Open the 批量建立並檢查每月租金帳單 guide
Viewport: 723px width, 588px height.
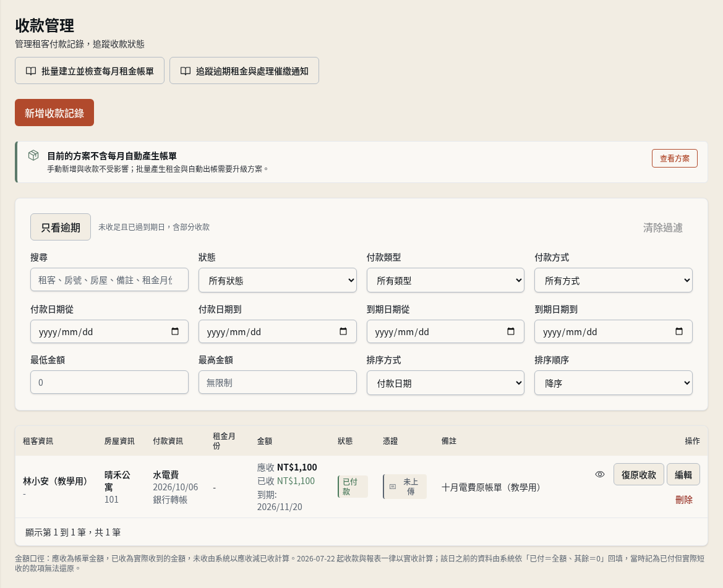point(90,71)
